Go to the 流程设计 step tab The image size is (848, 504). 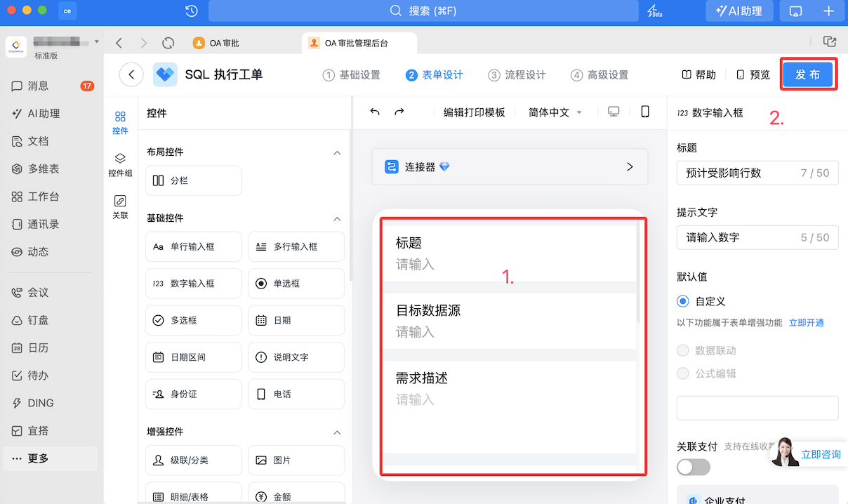[x=517, y=75]
